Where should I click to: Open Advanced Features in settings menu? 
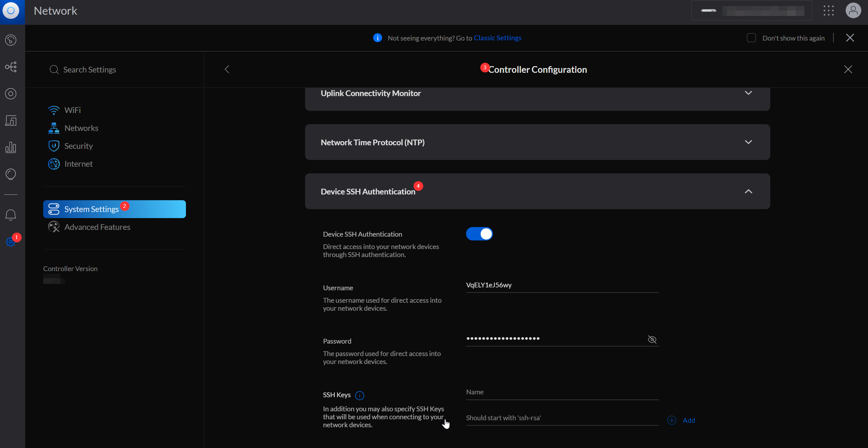(x=97, y=227)
